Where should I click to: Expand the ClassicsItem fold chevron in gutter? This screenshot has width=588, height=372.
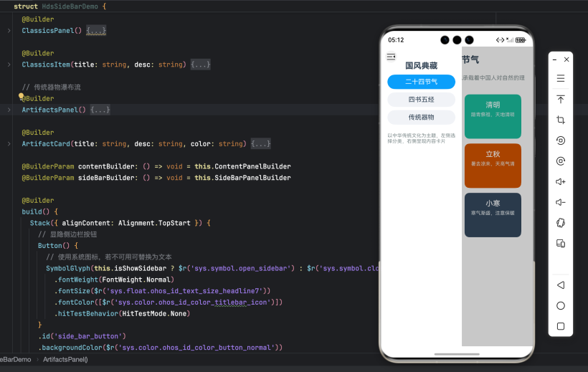[x=9, y=65]
